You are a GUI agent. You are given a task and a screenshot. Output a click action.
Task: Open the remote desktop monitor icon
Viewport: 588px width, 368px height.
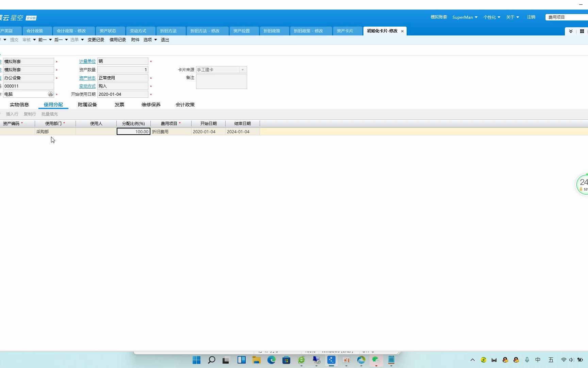tap(316, 360)
